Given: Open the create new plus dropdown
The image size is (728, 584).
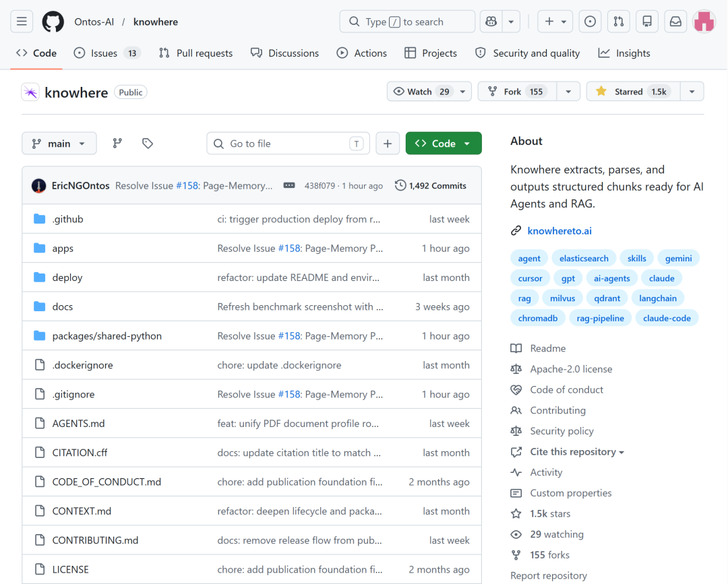Looking at the screenshot, I should coord(555,22).
